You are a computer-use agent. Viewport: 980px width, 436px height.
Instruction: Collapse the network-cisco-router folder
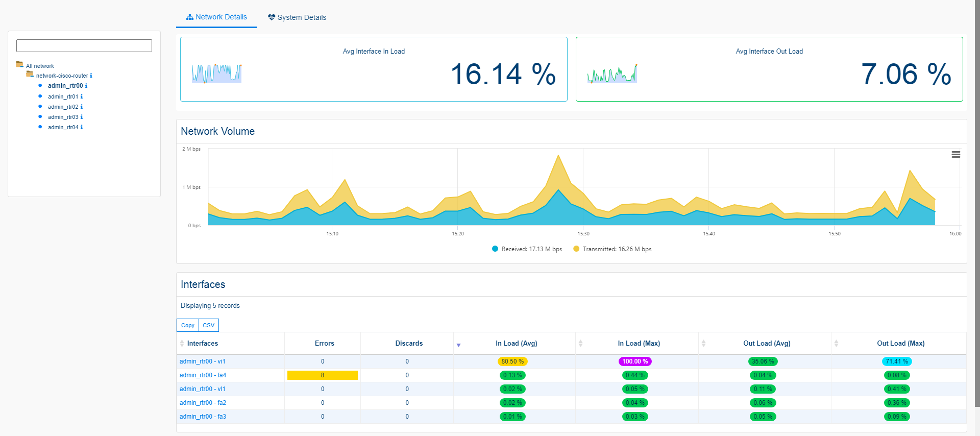30,75
